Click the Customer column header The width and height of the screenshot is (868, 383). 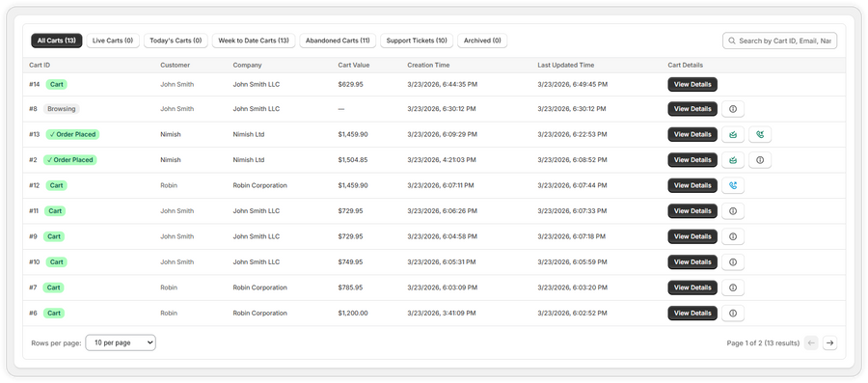[175, 66]
